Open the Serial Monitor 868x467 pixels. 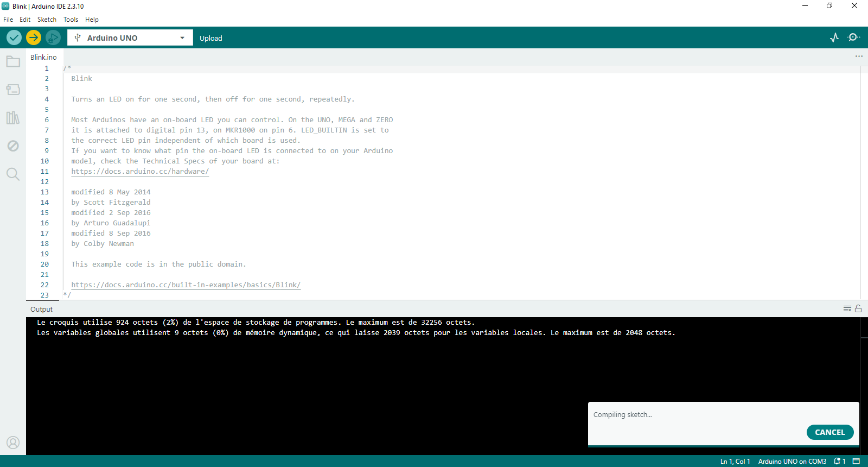click(854, 37)
